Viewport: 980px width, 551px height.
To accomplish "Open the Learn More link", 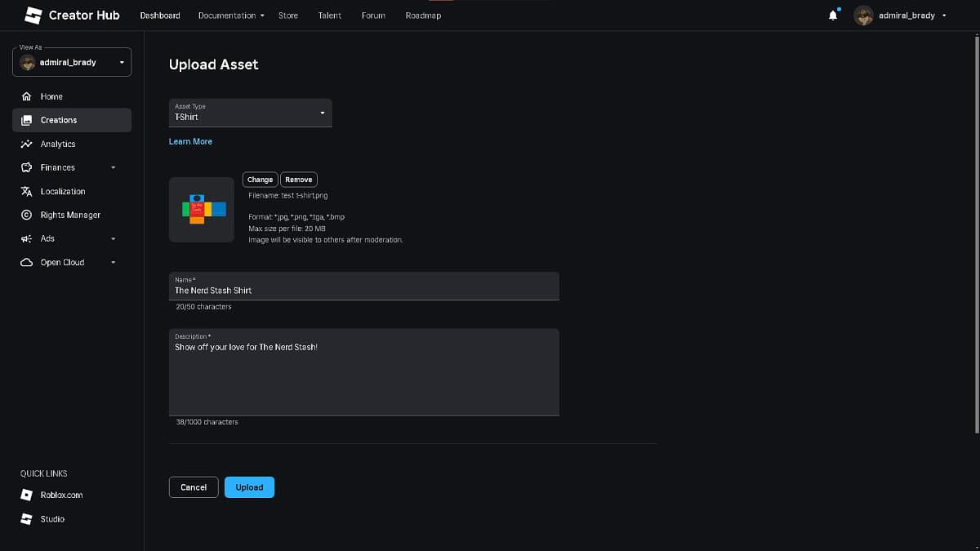I will click(190, 141).
